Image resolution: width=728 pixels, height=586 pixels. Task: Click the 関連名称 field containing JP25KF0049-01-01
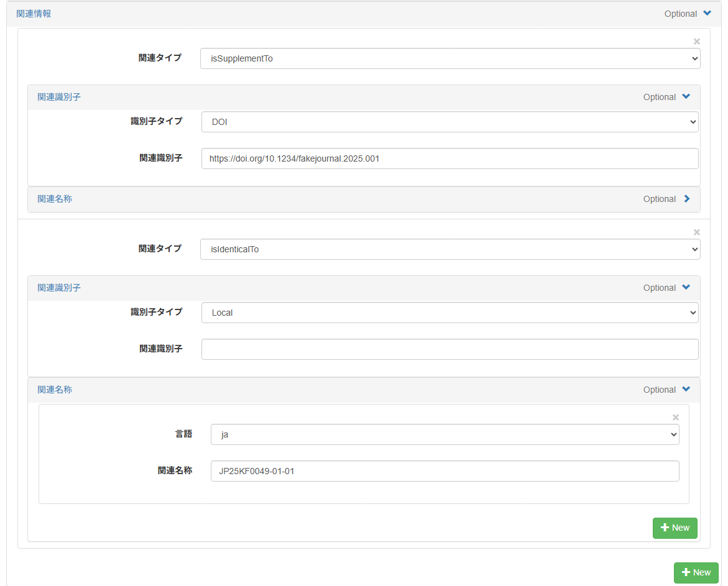[445, 471]
